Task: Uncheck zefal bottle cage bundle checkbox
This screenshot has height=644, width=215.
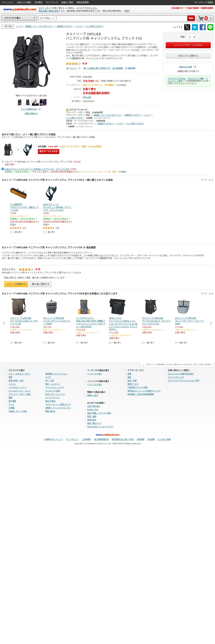Action: coord(3,169)
